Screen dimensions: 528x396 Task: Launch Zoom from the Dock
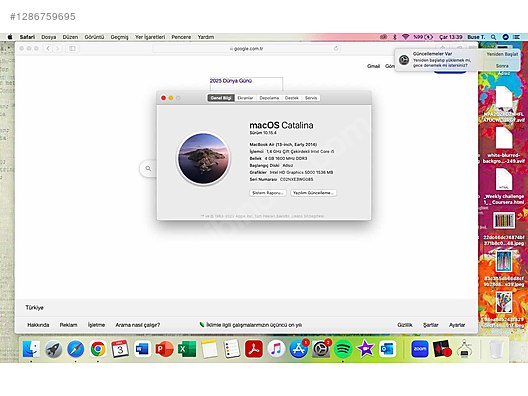tap(420, 349)
